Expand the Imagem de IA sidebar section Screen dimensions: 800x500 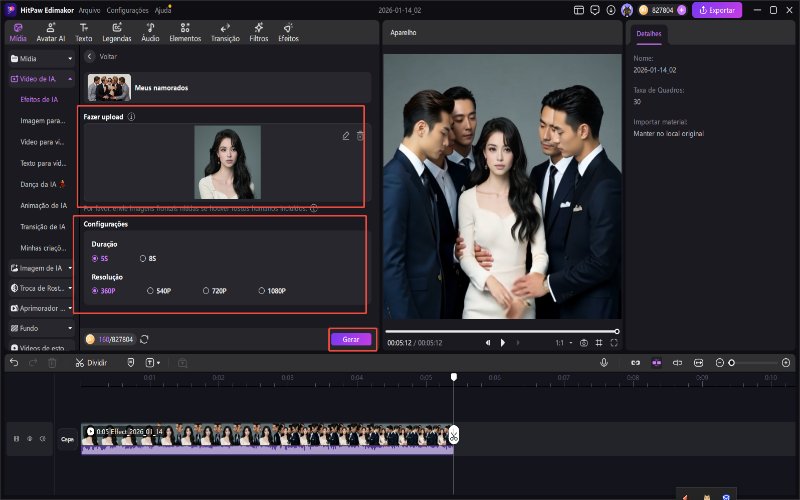69,268
